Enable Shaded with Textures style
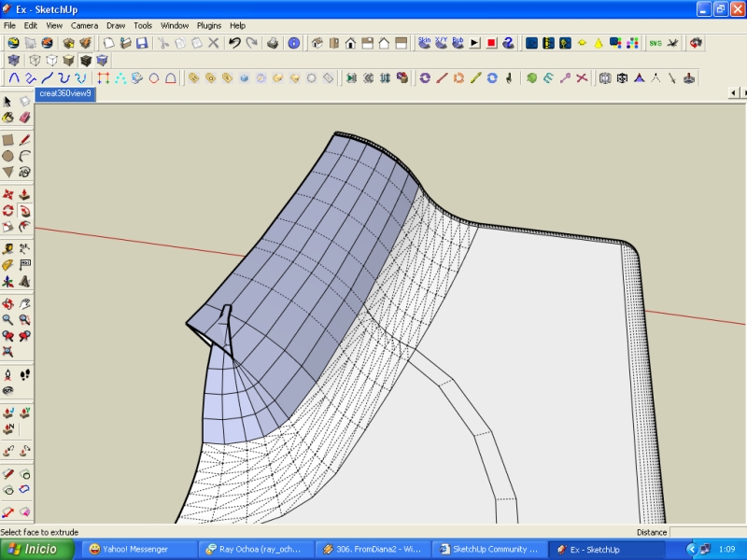 [x=85, y=61]
